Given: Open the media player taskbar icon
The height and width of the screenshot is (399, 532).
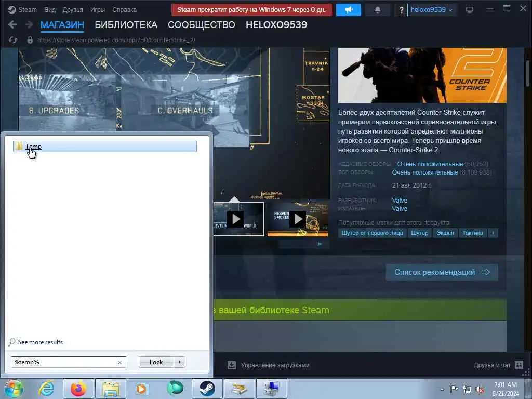Looking at the screenshot, I should (x=142, y=389).
